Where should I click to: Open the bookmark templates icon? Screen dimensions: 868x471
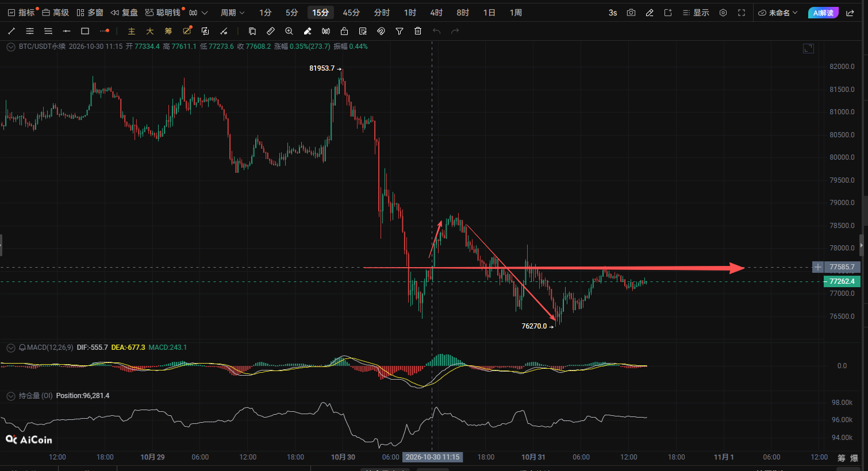tap(252, 31)
